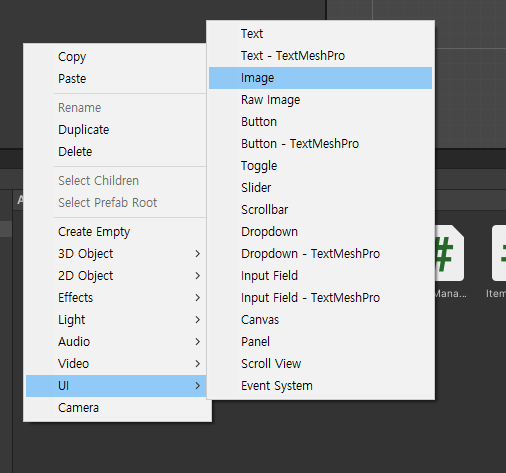
Task: Open the Video submenu
Action: (x=116, y=364)
